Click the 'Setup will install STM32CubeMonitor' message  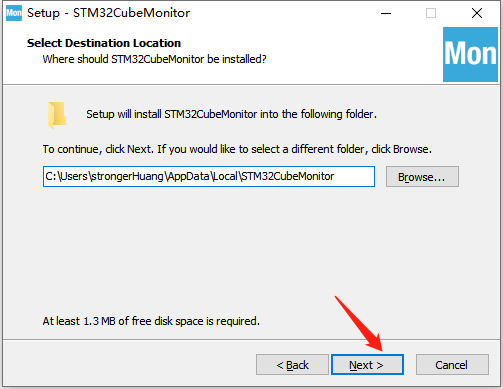coord(231,114)
